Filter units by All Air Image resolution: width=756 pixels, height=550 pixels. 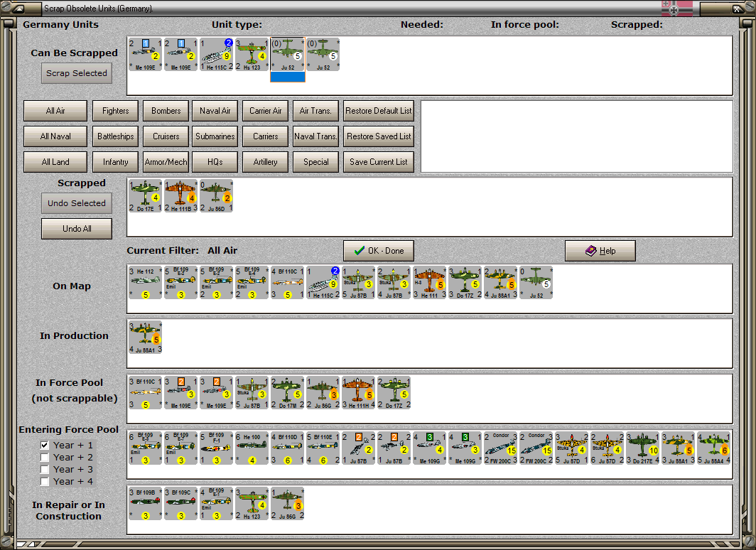click(55, 111)
